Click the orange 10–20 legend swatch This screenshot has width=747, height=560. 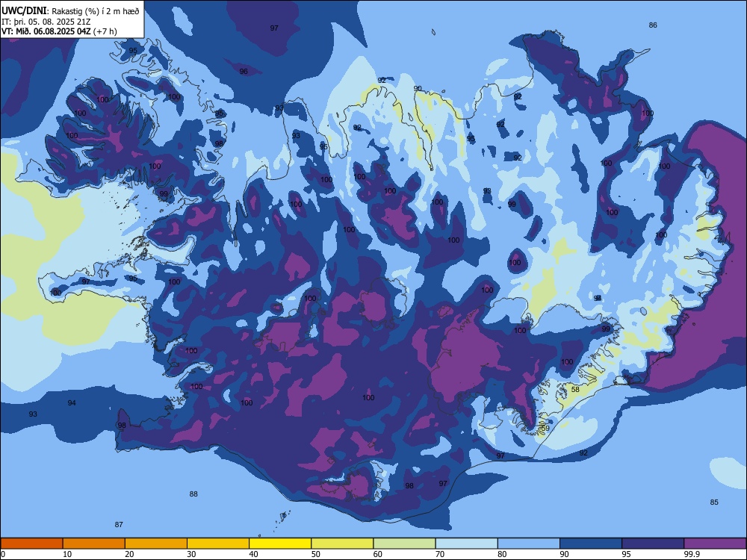click(x=94, y=544)
